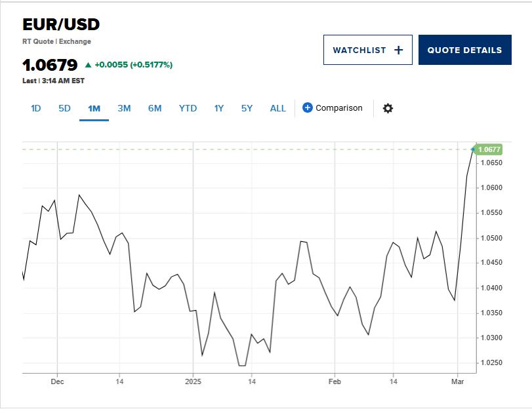Select the 1M time range tab
Image resolution: width=532 pixels, height=409 pixels.
pyautogui.click(x=94, y=108)
